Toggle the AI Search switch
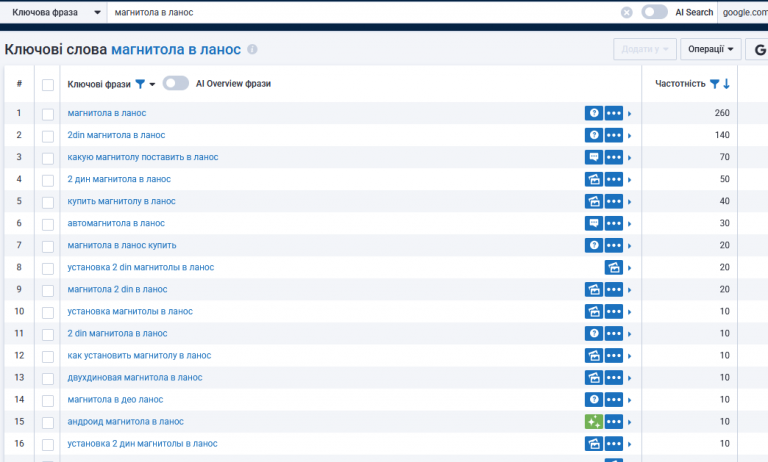 pyautogui.click(x=654, y=12)
